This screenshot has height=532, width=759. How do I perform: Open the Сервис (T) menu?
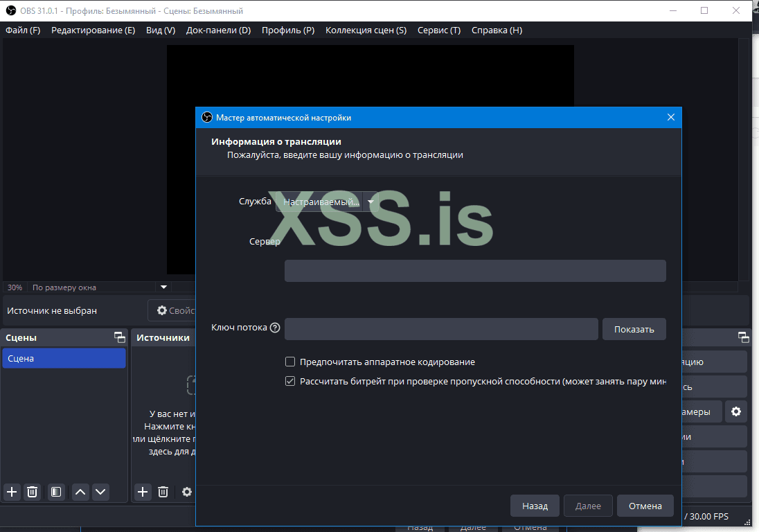point(439,30)
